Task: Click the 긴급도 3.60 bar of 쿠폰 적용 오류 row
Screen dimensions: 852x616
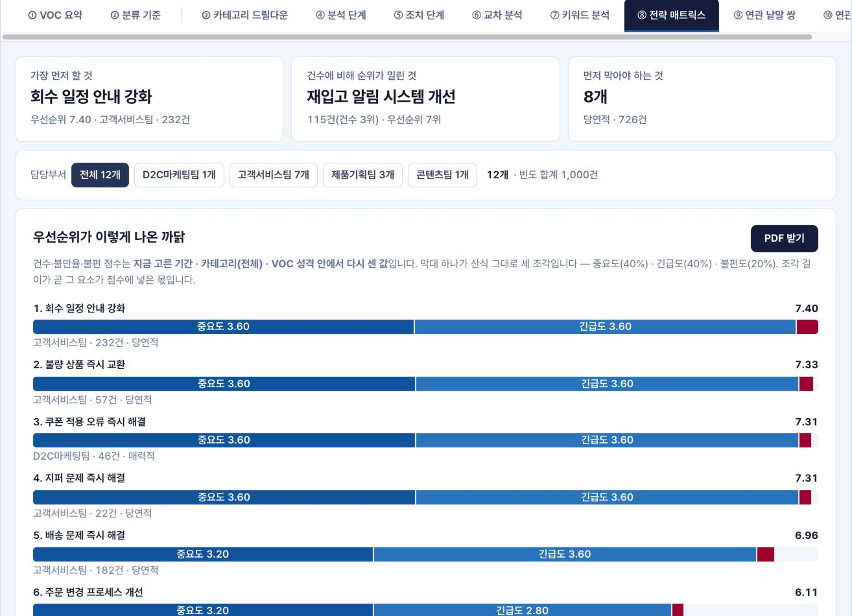Action: coord(607,440)
